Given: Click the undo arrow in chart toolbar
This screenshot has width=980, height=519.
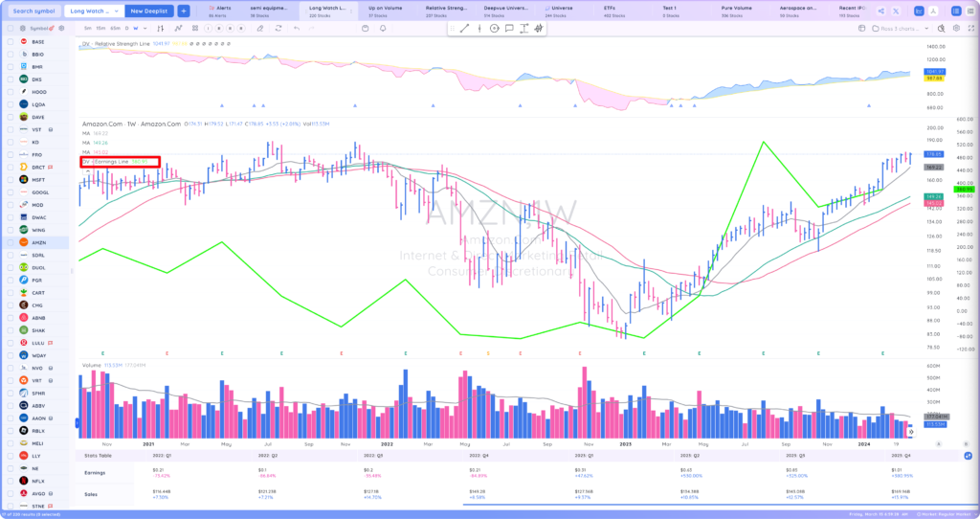Looking at the screenshot, I should [297, 28].
